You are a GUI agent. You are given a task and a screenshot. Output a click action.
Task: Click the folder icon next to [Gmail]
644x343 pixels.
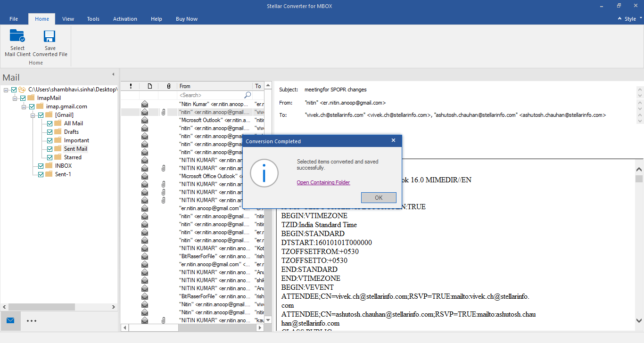(x=49, y=115)
